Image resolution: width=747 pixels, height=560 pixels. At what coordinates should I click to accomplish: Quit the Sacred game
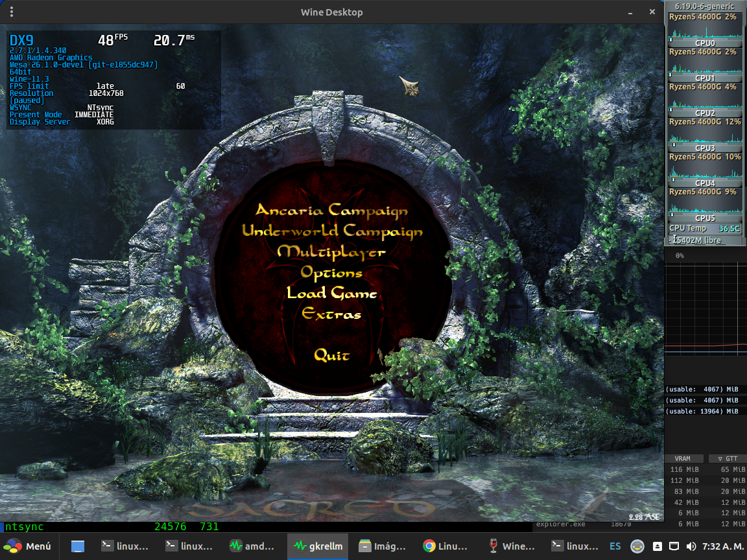(331, 355)
